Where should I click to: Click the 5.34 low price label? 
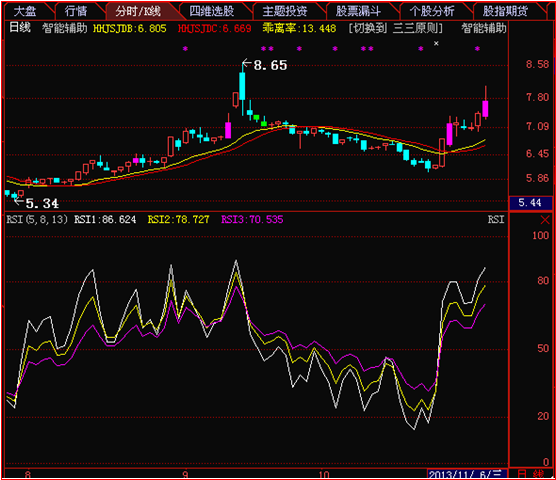click(x=42, y=203)
